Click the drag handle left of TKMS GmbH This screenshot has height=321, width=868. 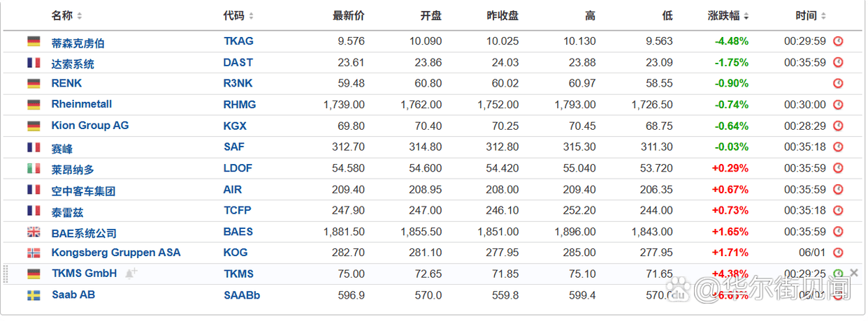click(x=6, y=274)
